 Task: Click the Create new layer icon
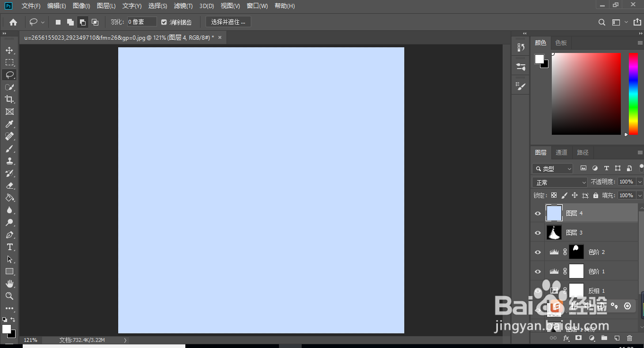click(x=616, y=338)
